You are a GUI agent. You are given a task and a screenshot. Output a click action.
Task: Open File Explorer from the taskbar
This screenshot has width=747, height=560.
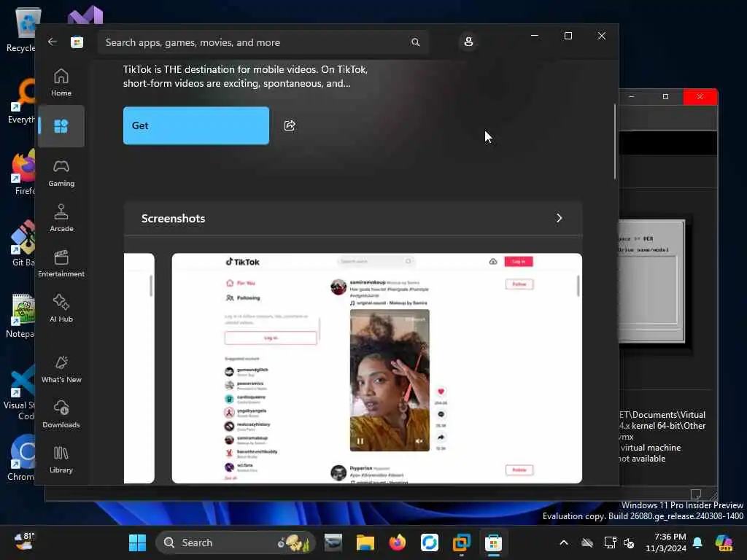[365, 542]
